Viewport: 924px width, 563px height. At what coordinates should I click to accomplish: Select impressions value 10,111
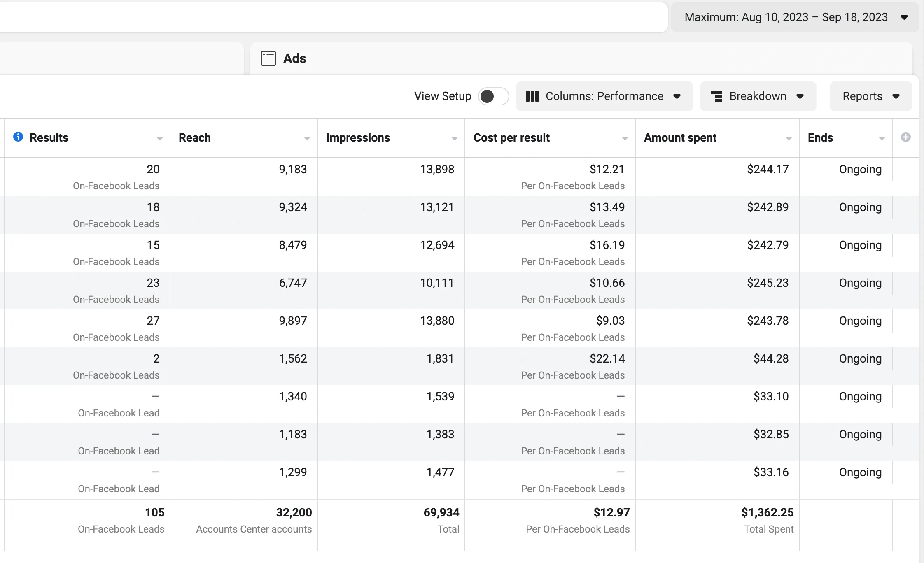click(x=437, y=283)
